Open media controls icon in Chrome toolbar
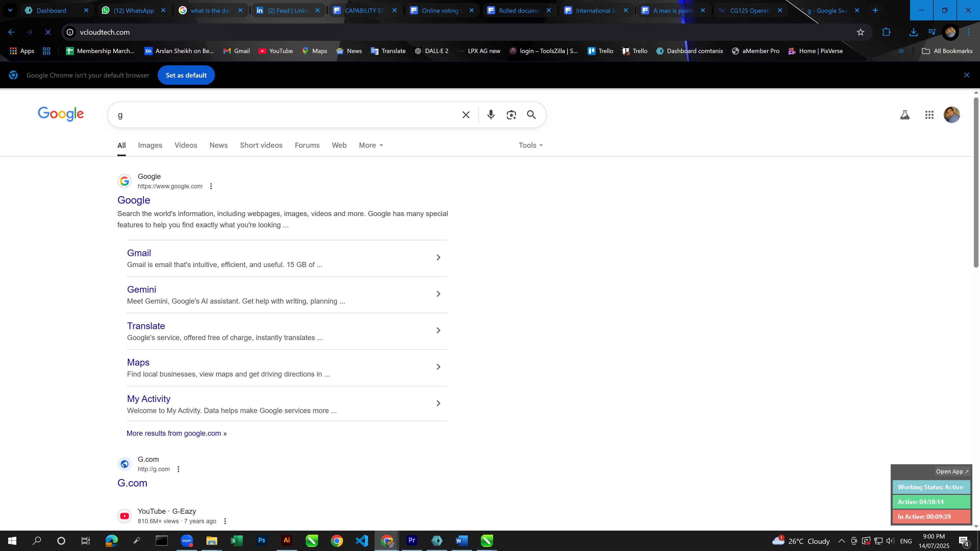The height and width of the screenshot is (551, 980). click(x=932, y=32)
